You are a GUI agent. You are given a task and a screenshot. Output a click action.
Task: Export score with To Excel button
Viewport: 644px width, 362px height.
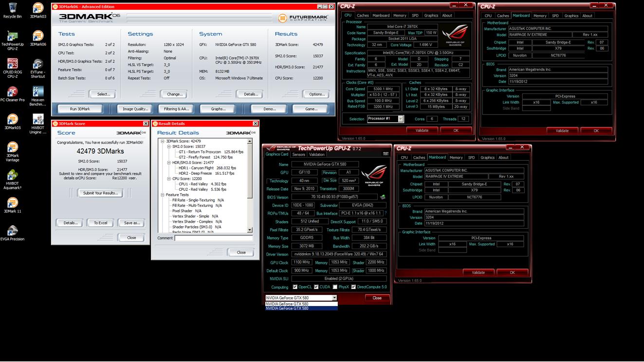click(100, 223)
